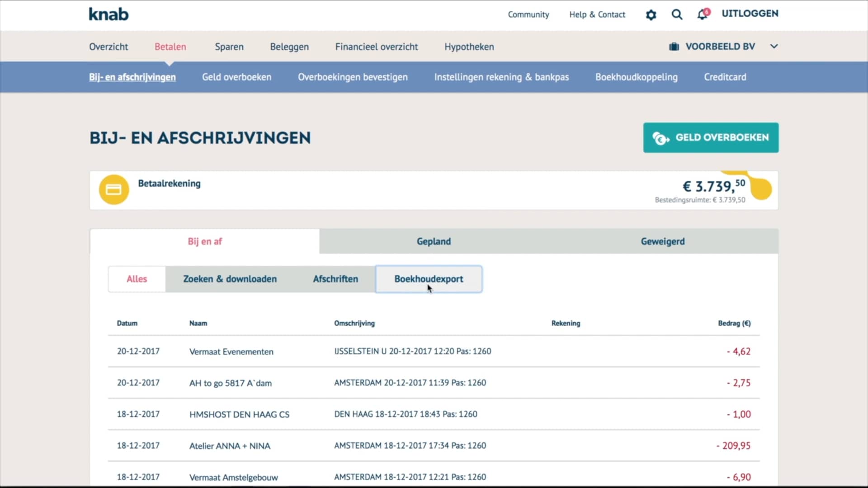The height and width of the screenshot is (488, 868).
Task: Switch to the Gepland tab
Action: 434,241
